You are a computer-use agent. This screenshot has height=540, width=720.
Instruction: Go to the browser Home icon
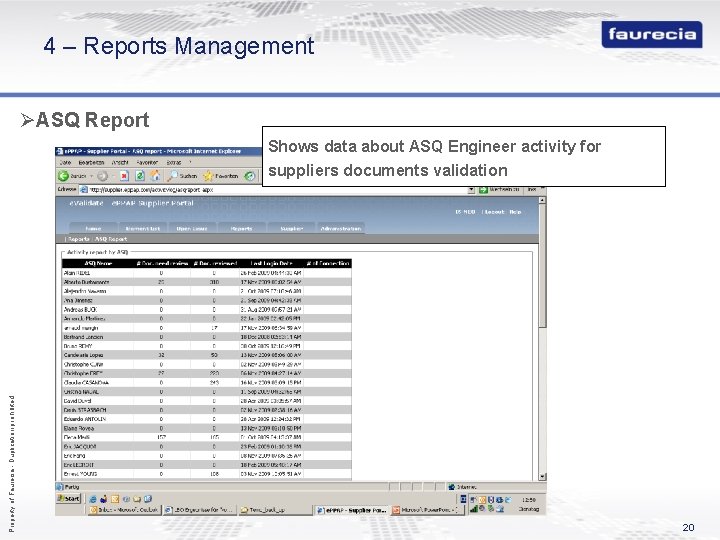coord(155,175)
